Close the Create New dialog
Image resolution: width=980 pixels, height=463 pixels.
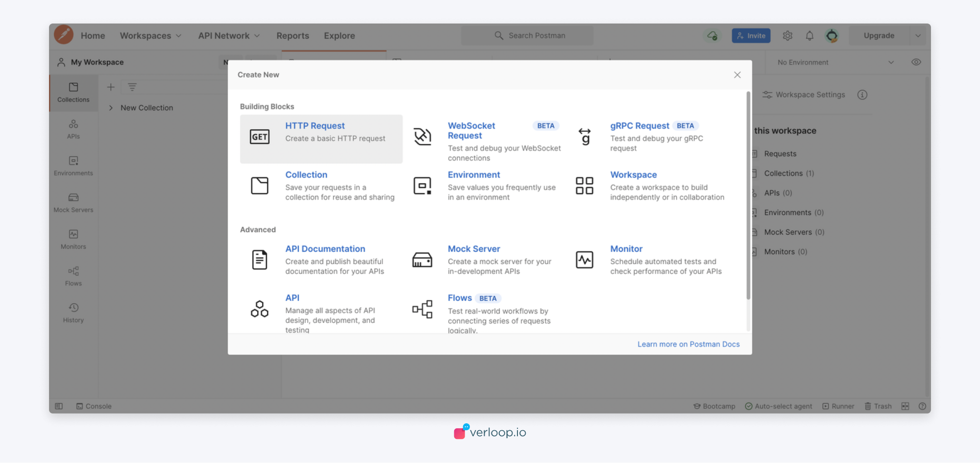pyautogui.click(x=737, y=75)
